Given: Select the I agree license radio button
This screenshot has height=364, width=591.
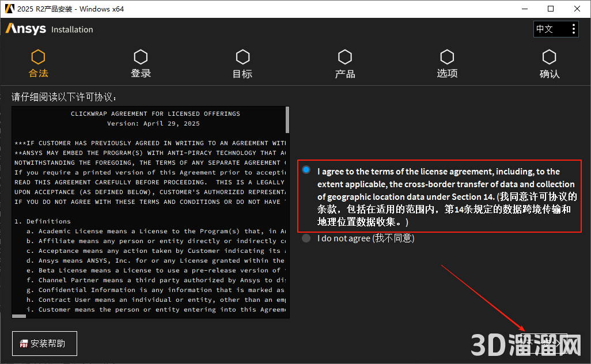Looking at the screenshot, I should point(306,170).
